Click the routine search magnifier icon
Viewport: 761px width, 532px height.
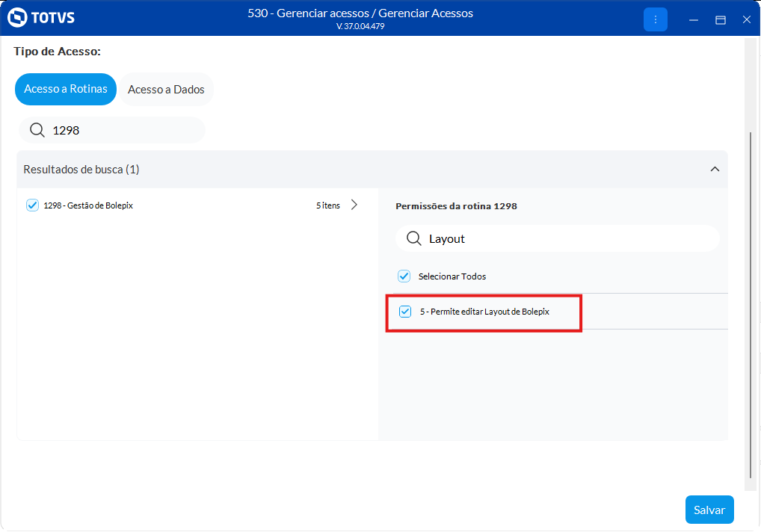[37, 130]
